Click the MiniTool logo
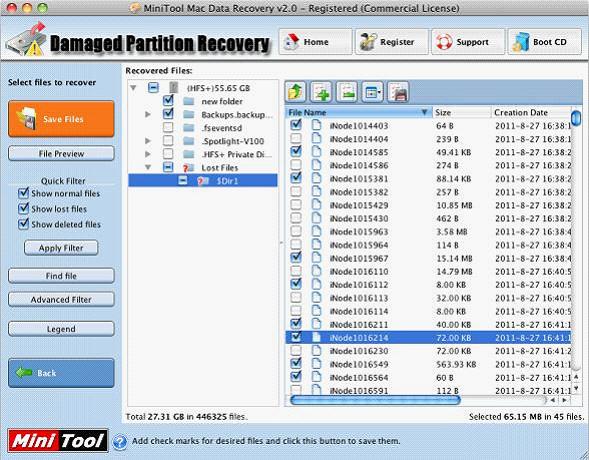Viewport: 589px width, 460px height. coord(58,440)
